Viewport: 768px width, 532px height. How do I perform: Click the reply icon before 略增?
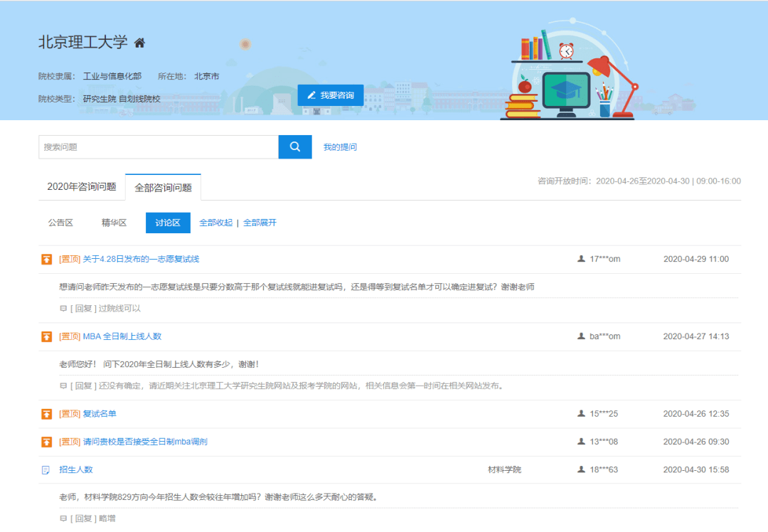click(x=63, y=518)
